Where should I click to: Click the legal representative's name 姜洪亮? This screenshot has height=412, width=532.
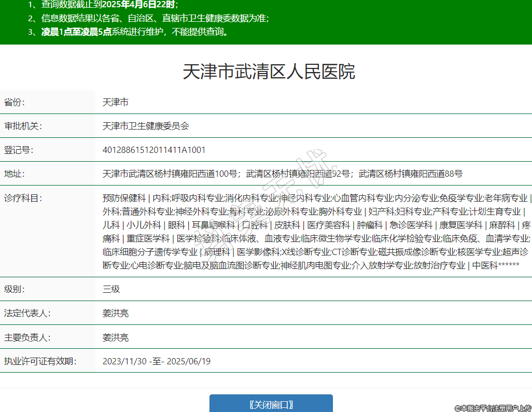point(116,314)
